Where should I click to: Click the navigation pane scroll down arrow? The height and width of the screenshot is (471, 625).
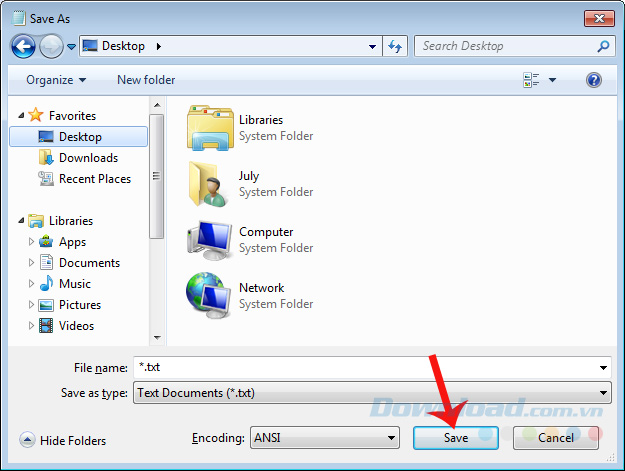pos(157,338)
